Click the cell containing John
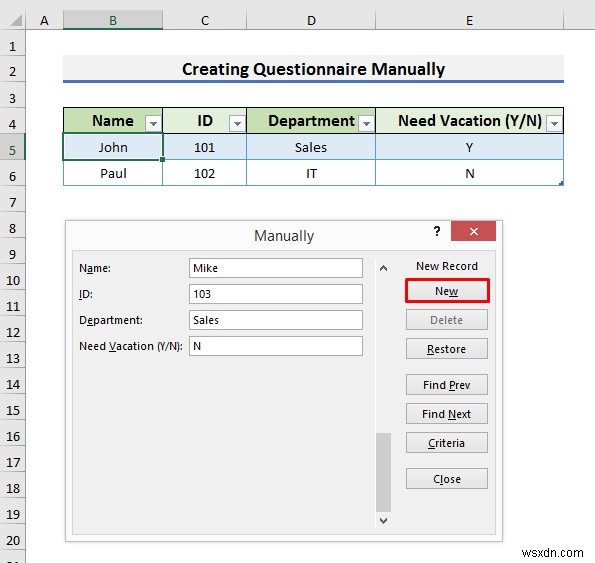 (113, 147)
